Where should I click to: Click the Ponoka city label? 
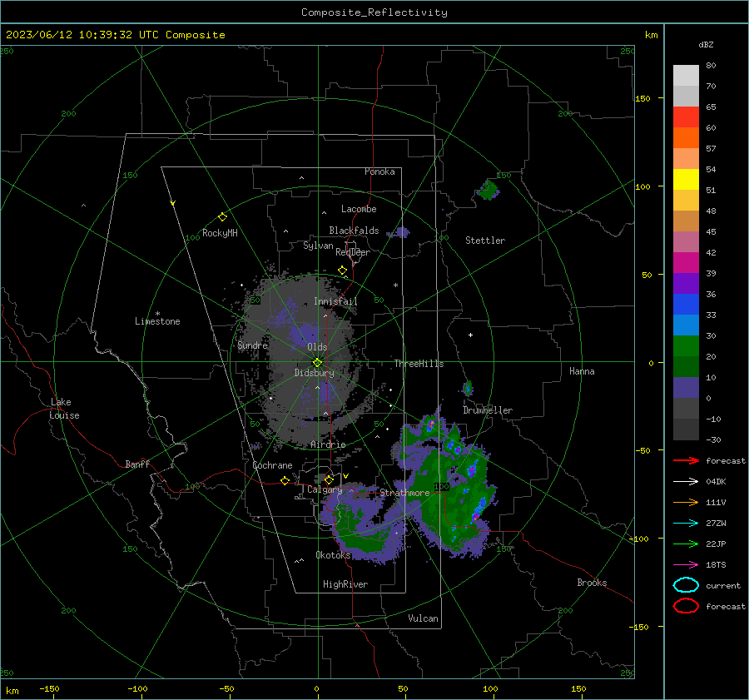click(x=379, y=171)
